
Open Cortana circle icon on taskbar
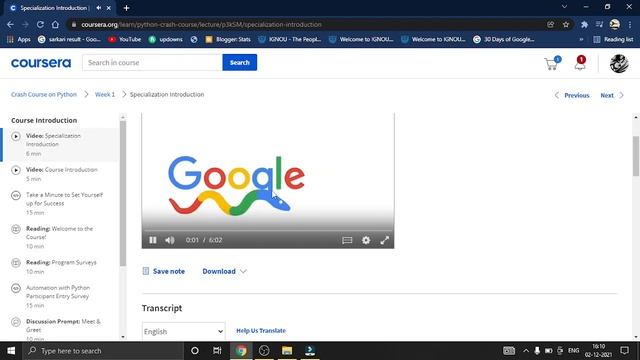point(195,351)
